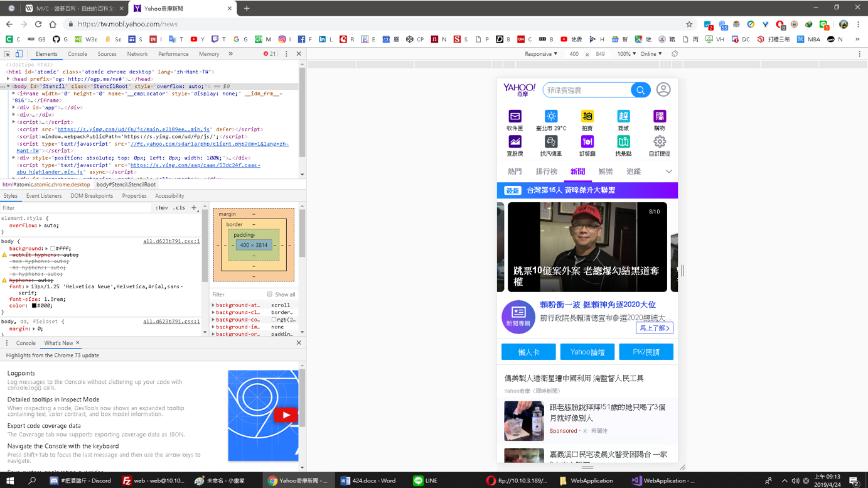Click the #fff background color swatch
This screenshot has height=488, width=868.
pos(53,249)
